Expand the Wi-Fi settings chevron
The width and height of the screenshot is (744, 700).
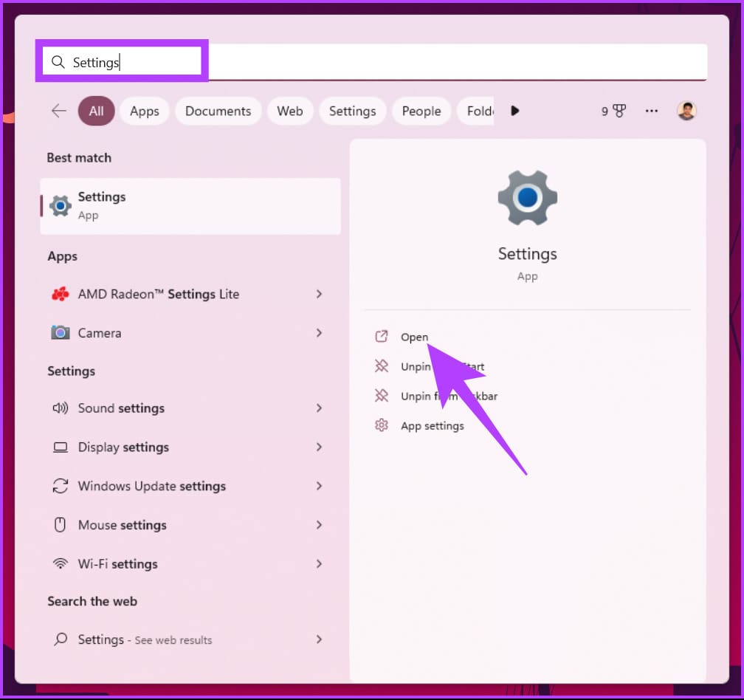319,564
